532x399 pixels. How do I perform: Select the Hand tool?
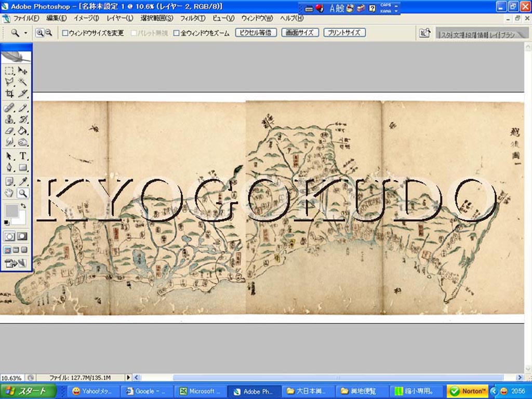click(9, 193)
